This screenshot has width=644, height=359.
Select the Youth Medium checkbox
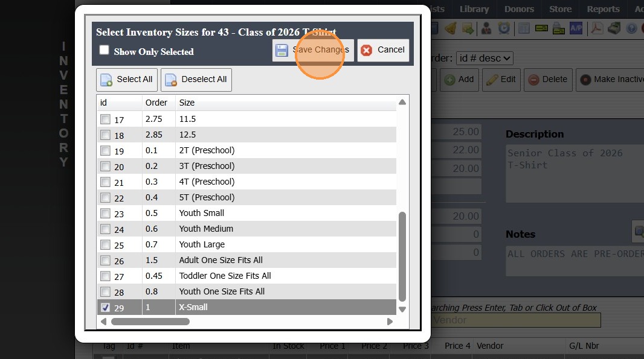[x=105, y=229]
